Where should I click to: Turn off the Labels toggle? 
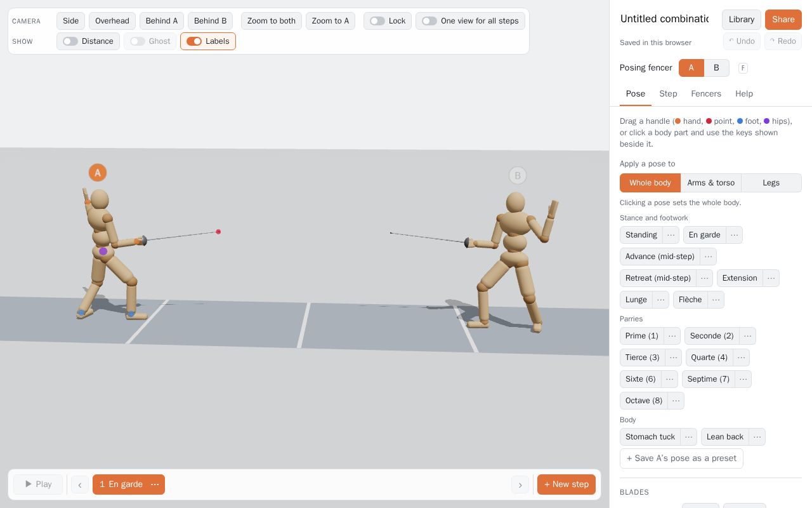[x=208, y=41]
